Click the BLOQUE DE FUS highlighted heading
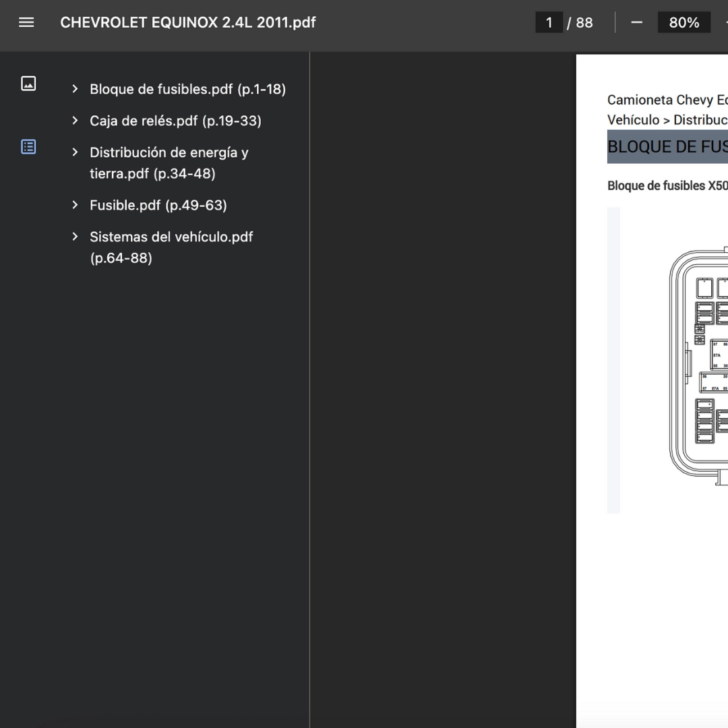Image resolution: width=728 pixels, height=728 pixels. [667, 147]
